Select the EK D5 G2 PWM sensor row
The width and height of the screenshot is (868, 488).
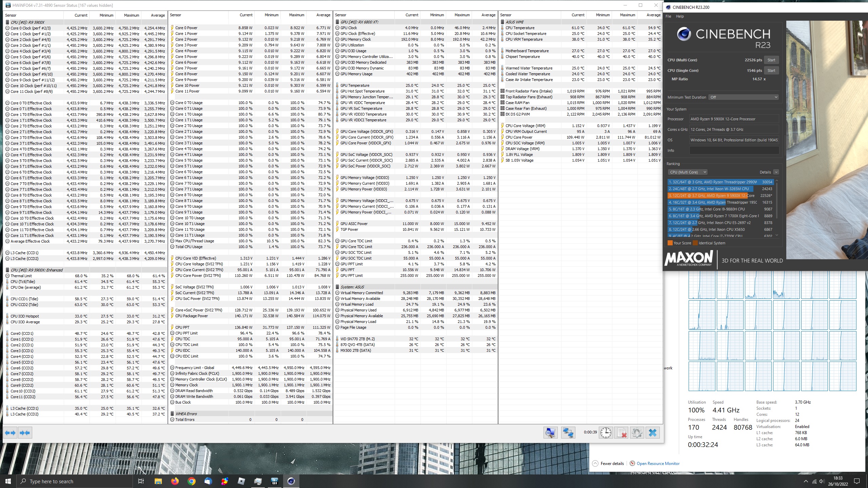coord(581,114)
